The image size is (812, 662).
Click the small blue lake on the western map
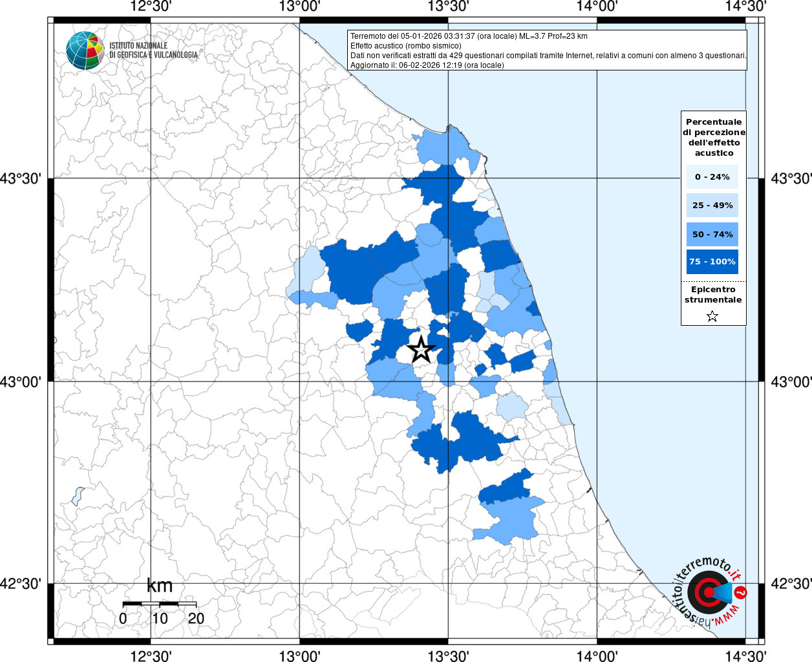pyautogui.click(x=78, y=496)
